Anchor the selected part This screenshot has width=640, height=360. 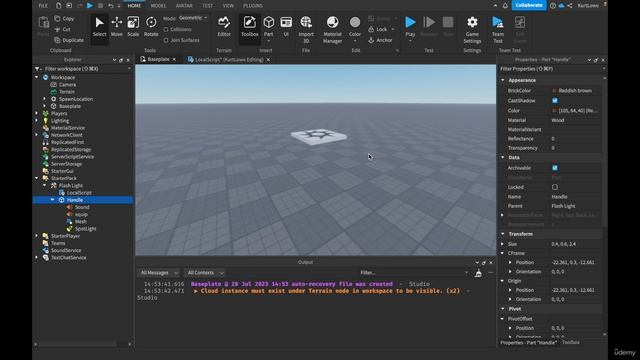[380, 40]
